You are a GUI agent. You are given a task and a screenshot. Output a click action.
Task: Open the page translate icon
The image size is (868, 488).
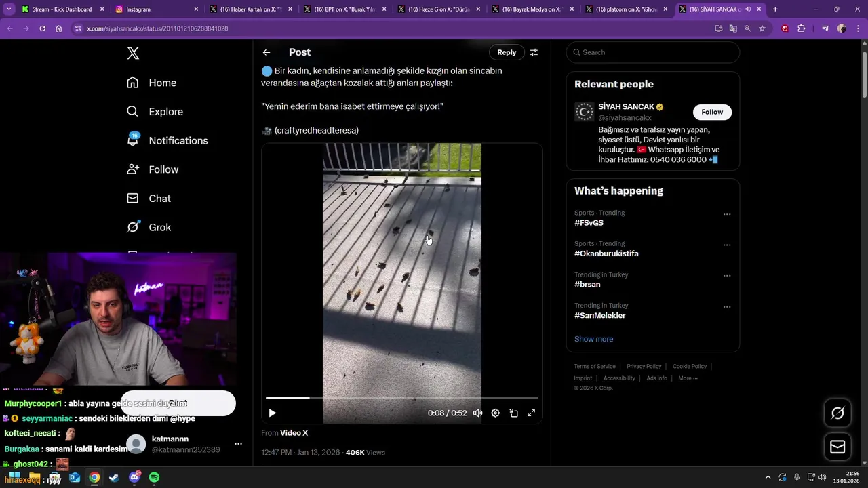[733, 28]
